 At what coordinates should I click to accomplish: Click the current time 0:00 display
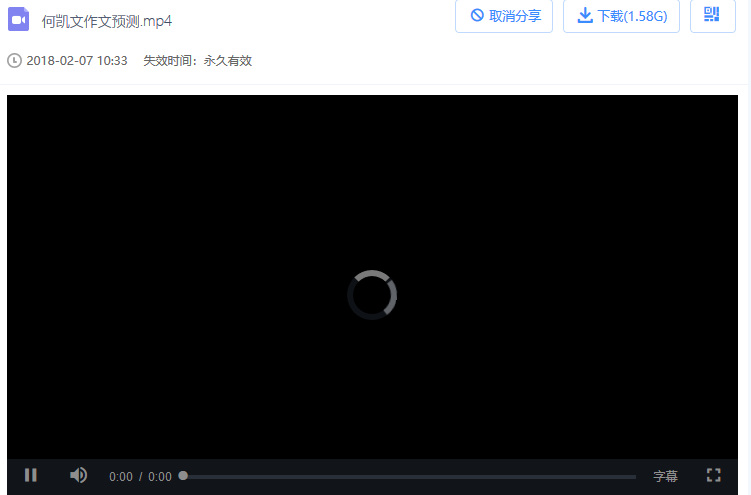pos(120,477)
